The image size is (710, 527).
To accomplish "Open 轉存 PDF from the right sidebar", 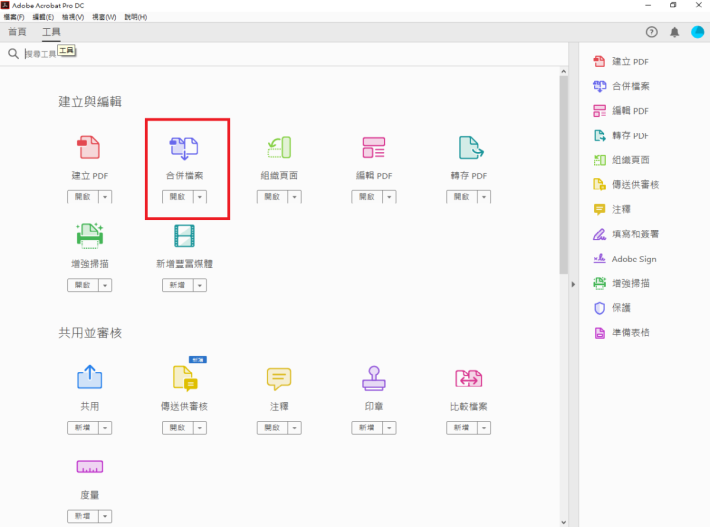I will click(x=621, y=135).
